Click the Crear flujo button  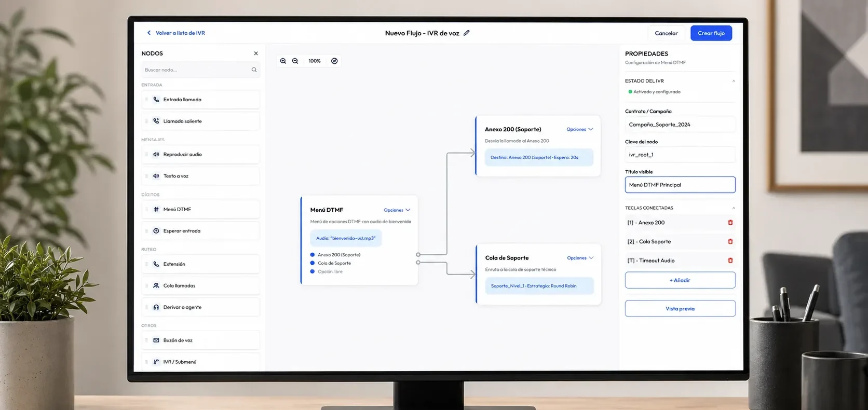tap(711, 33)
